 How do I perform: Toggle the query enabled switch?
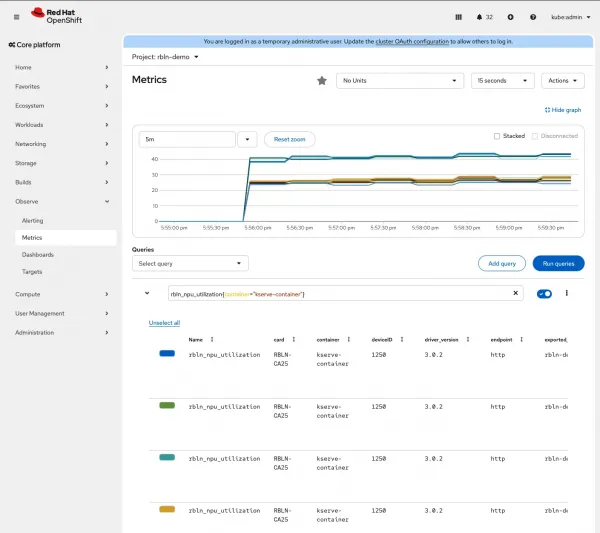(544, 293)
